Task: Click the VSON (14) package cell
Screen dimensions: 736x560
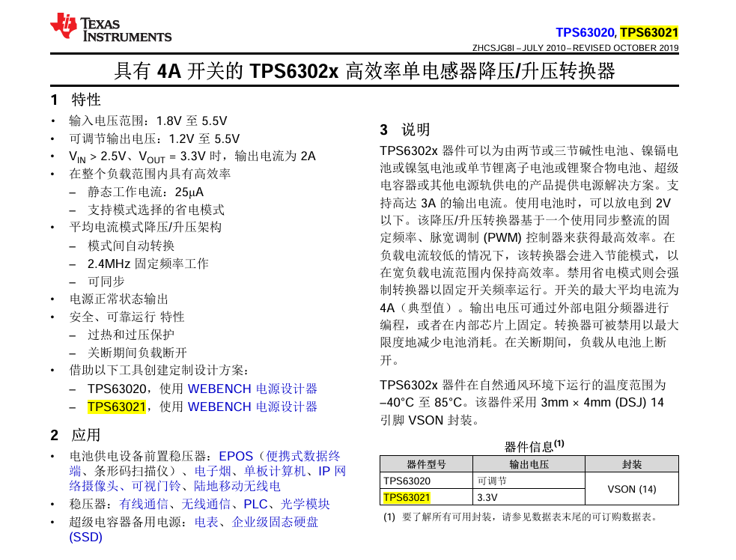Action: coord(631,489)
